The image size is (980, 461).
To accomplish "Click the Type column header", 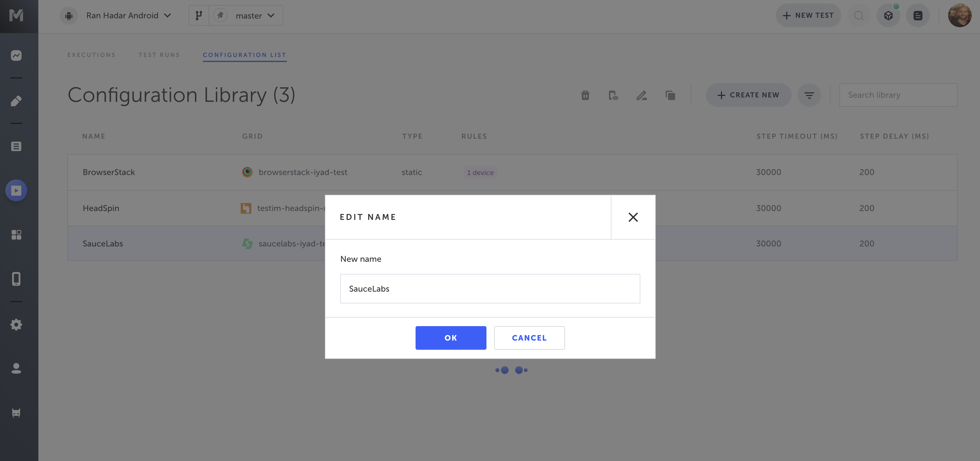I will [x=412, y=136].
